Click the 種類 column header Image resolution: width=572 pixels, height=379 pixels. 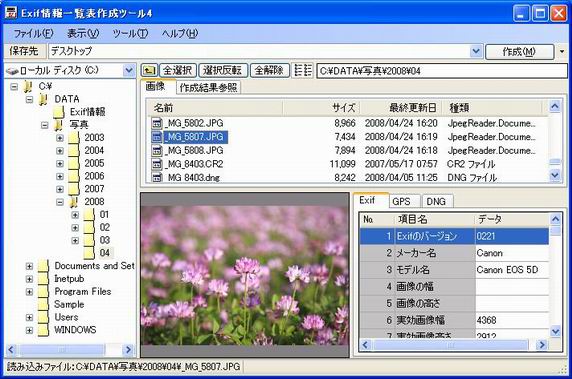(492, 108)
